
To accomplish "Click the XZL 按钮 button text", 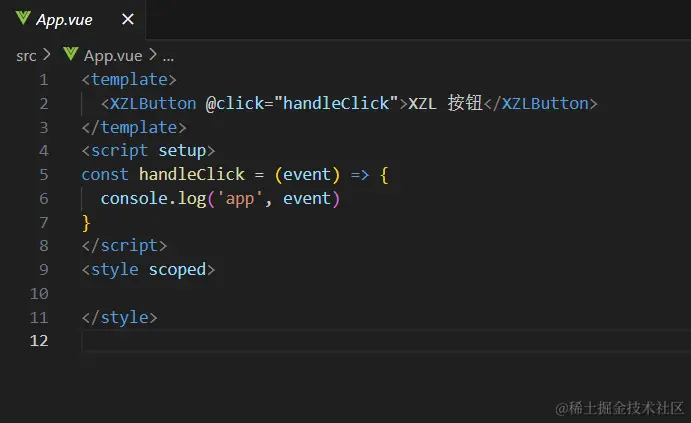I will point(446,104).
